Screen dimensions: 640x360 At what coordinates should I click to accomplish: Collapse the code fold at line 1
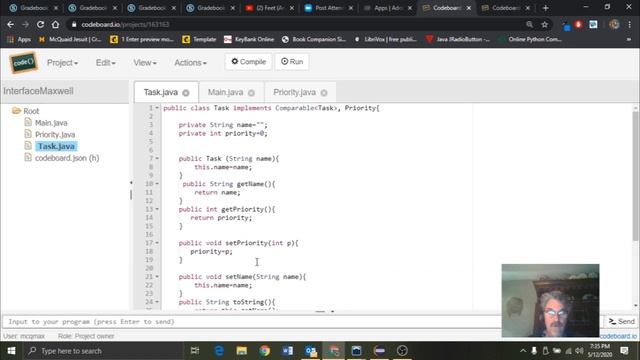click(157, 108)
